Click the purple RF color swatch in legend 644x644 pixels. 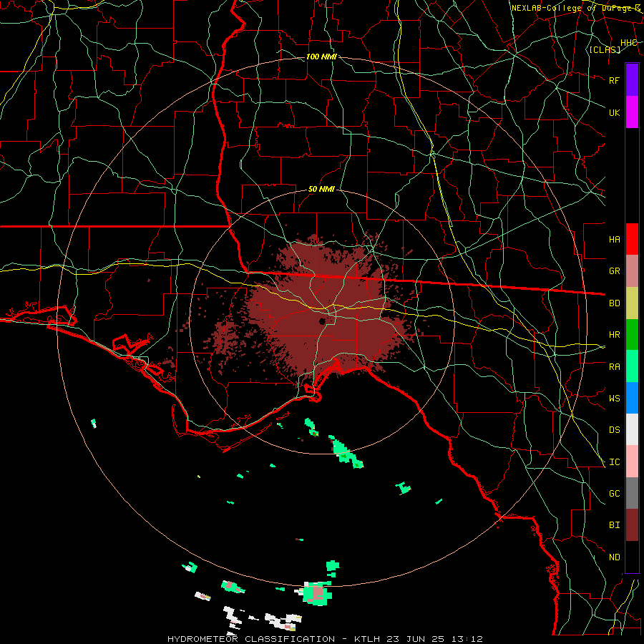(x=632, y=80)
